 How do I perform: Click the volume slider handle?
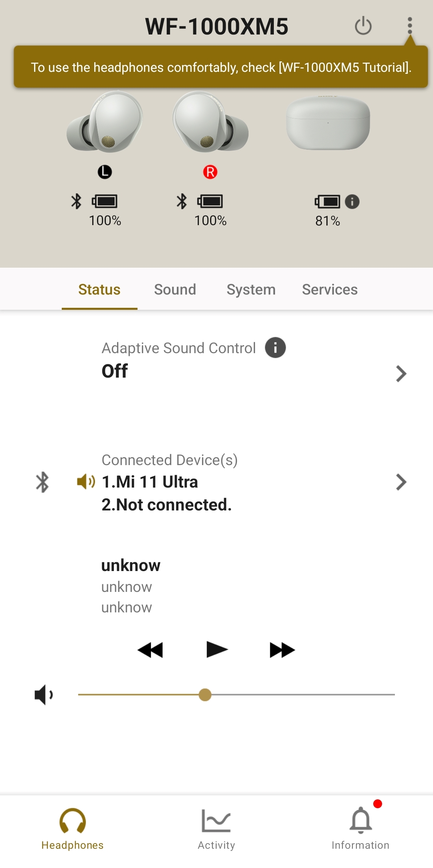pos(205,695)
